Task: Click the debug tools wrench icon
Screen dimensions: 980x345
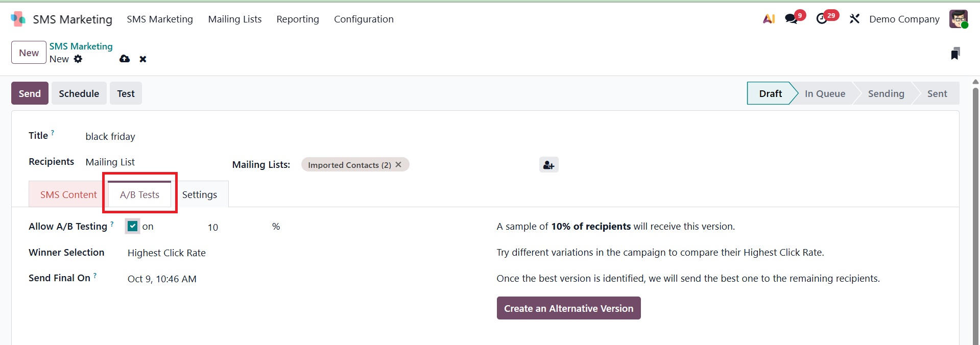Action: tap(854, 19)
